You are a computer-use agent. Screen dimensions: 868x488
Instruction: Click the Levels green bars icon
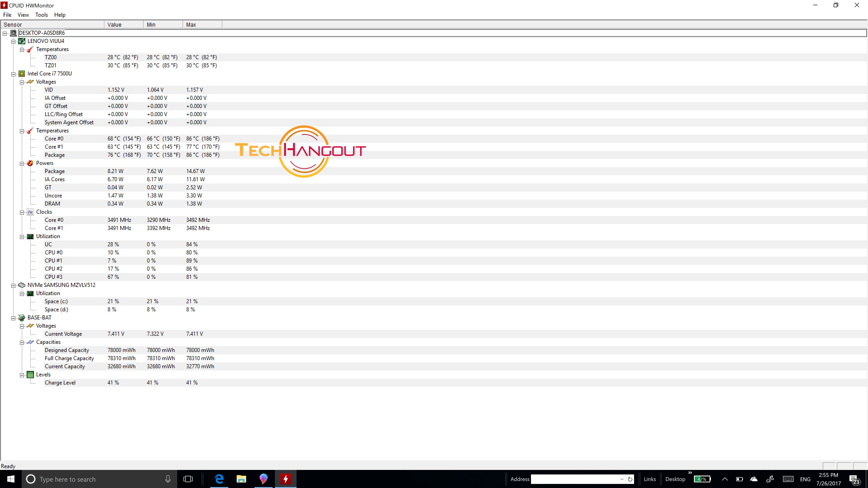coord(30,375)
